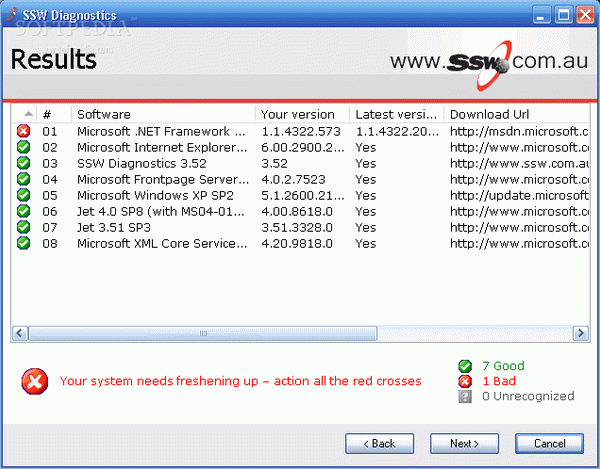Click the green check icon for Windows XP SP2
Viewport: 600px width, 469px height.
click(23, 195)
